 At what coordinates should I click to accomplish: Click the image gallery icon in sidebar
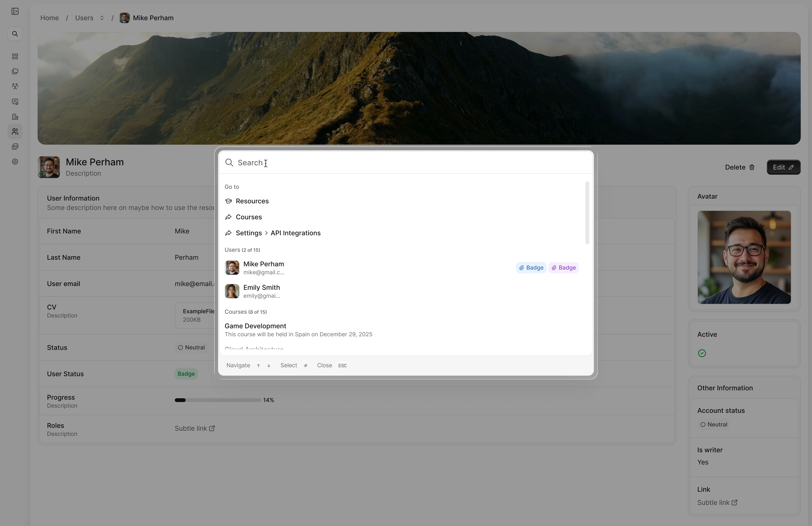click(x=15, y=147)
